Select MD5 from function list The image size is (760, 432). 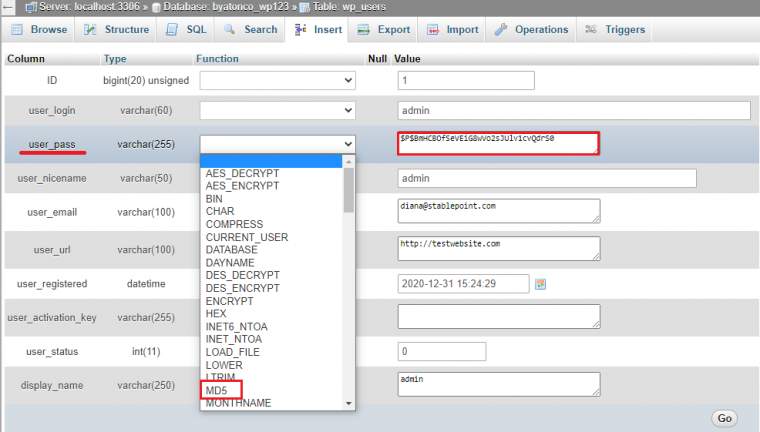(x=216, y=390)
